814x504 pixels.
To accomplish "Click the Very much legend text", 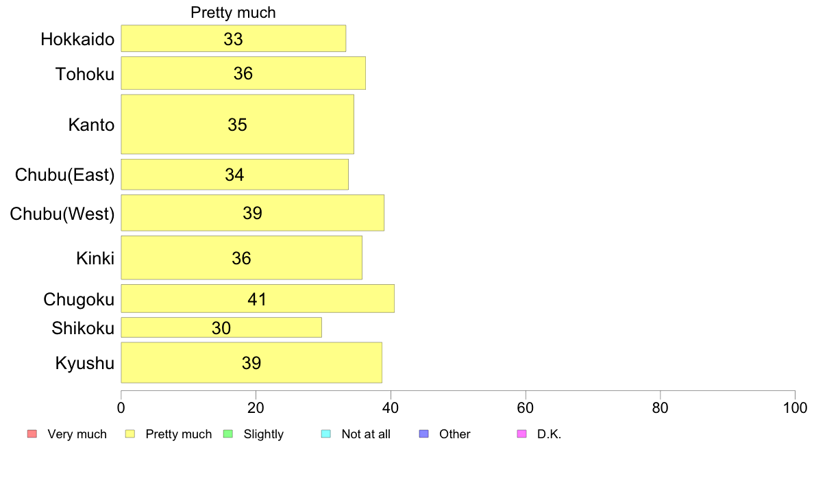I will coord(77,434).
